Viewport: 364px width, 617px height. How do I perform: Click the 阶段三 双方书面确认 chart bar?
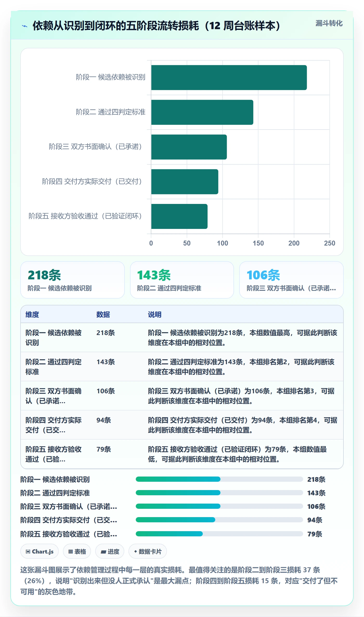click(189, 147)
